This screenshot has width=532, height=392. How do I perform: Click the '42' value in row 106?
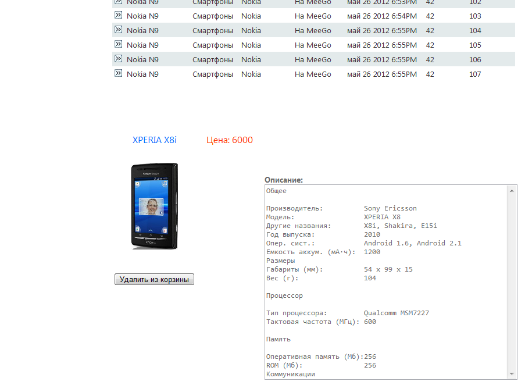[430, 60]
